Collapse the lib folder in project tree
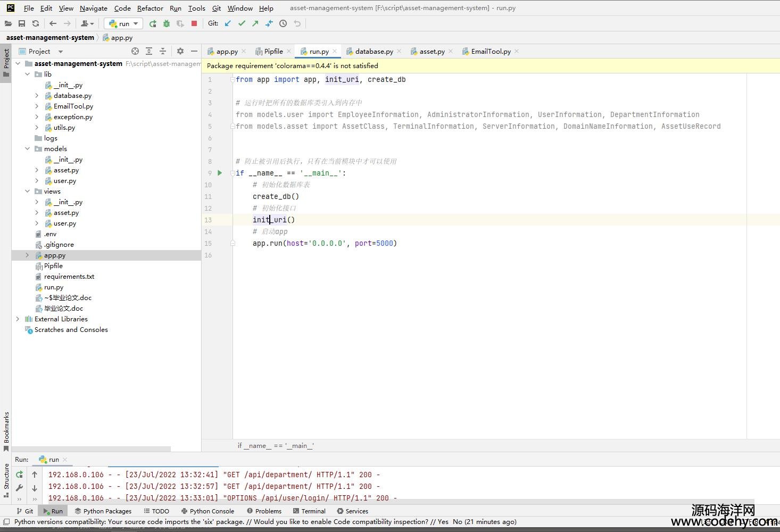 [x=28, y=74]
